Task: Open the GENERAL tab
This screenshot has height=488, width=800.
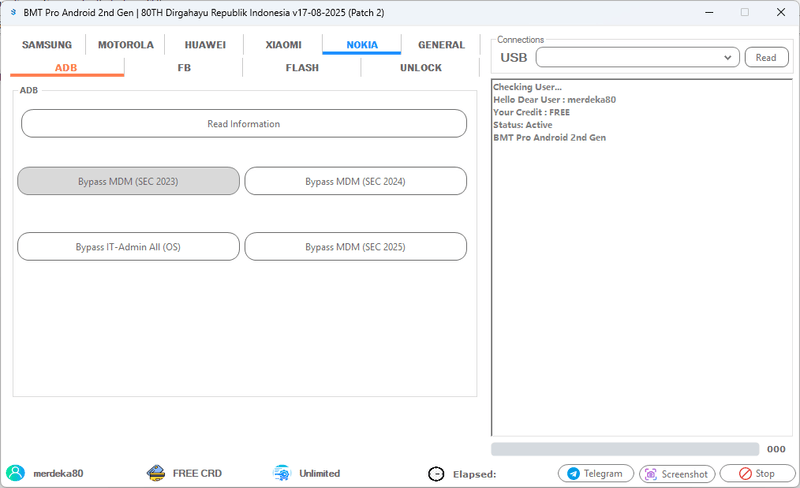Action: pos(441,45)
